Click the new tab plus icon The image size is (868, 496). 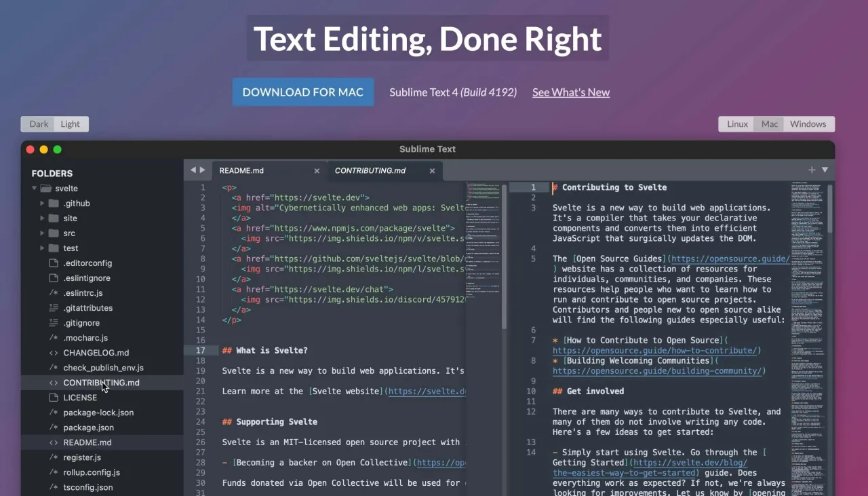pos(812,170)
